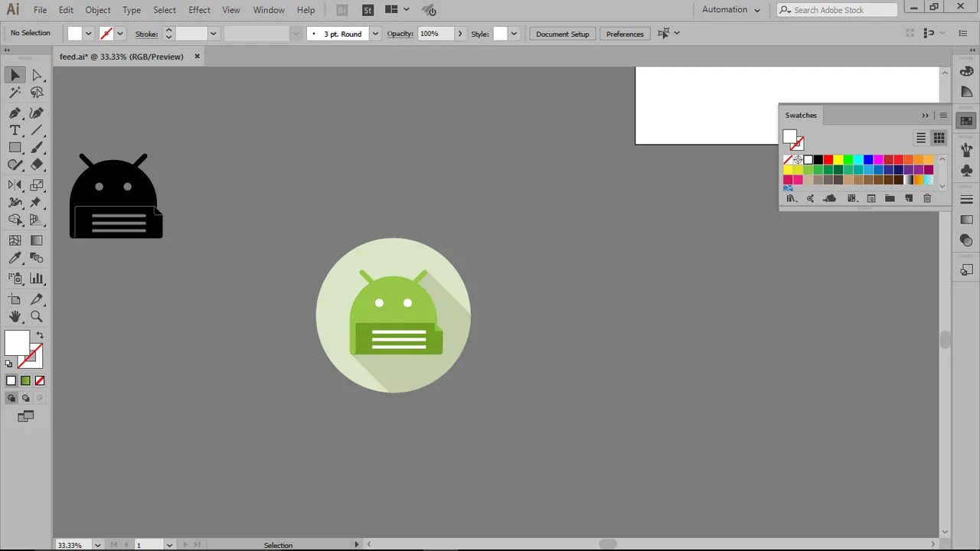
Task: Open Swatch Options icon in Swatches panel
Action: (x=871, y=198)
